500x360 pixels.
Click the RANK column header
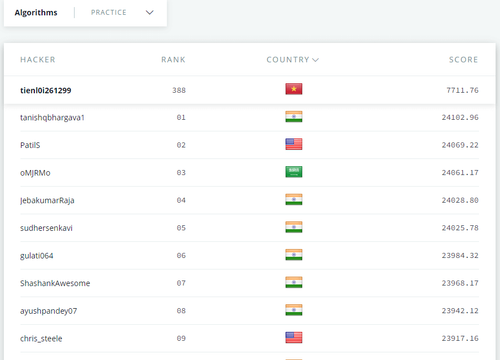pyautogui.click(x=173, y=60)
